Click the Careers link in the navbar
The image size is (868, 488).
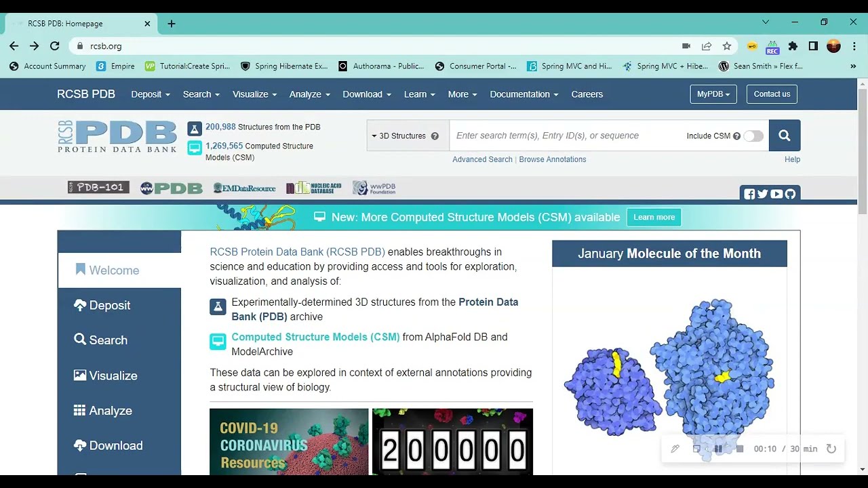587,94
